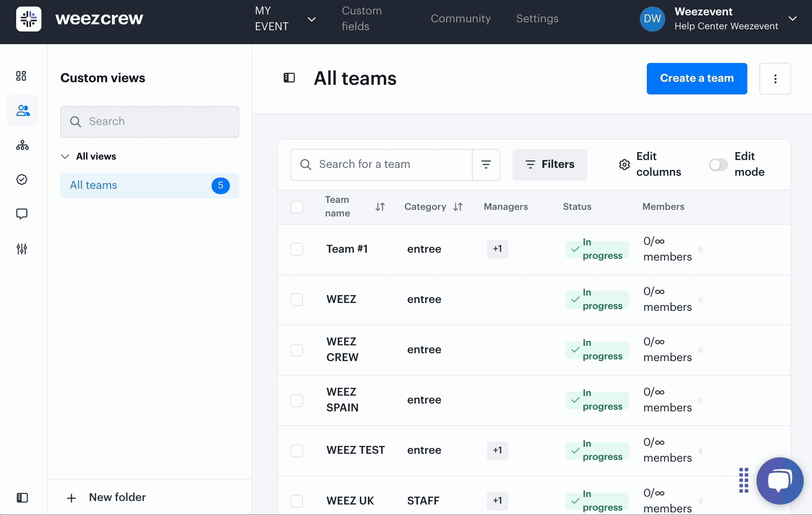The image size is (812, 515).
Task: Open the dashboard grid icon in sidebar
Action: point(21,76)
